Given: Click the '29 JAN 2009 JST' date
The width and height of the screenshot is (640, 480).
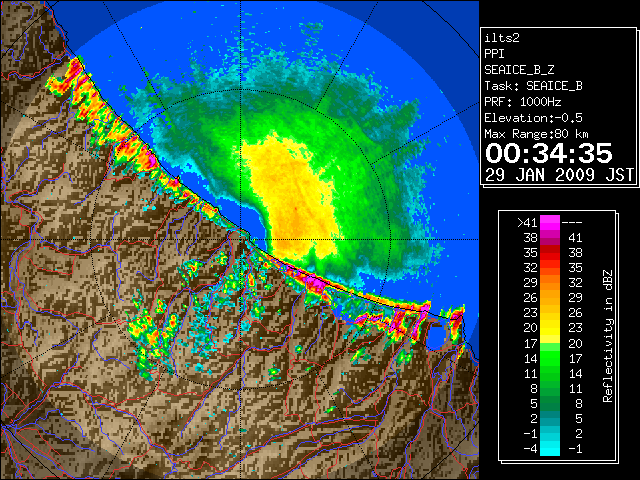Looking at the screenshot, I should coord(559,175).
